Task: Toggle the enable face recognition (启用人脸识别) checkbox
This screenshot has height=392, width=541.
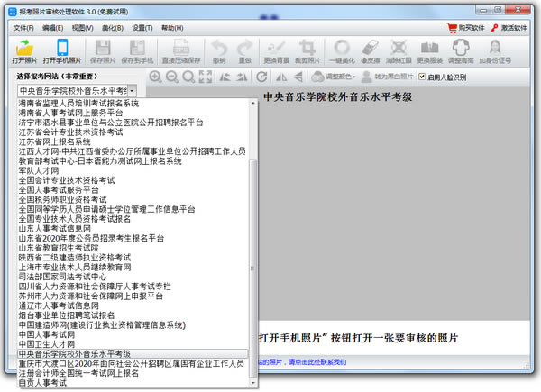Action: [422, 77]
